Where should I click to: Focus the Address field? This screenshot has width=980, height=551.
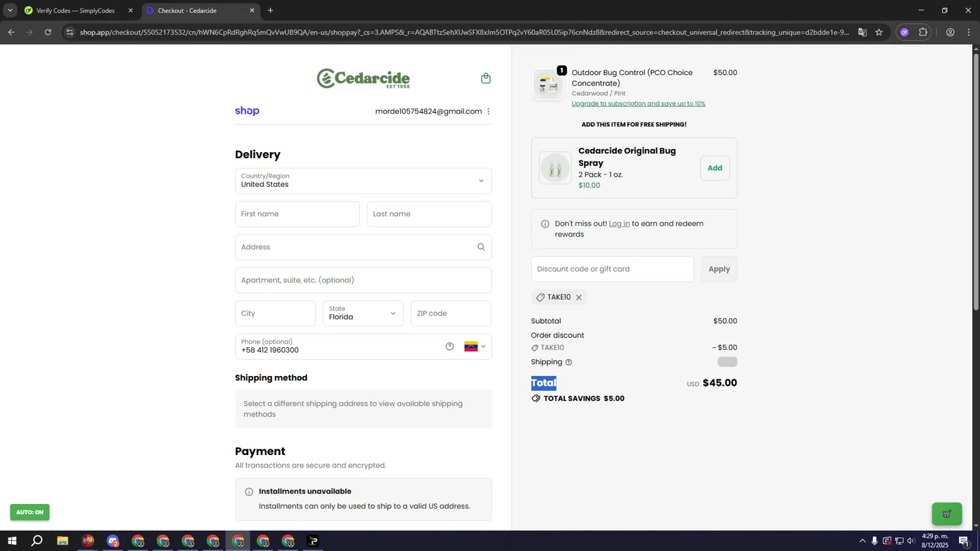363,247
